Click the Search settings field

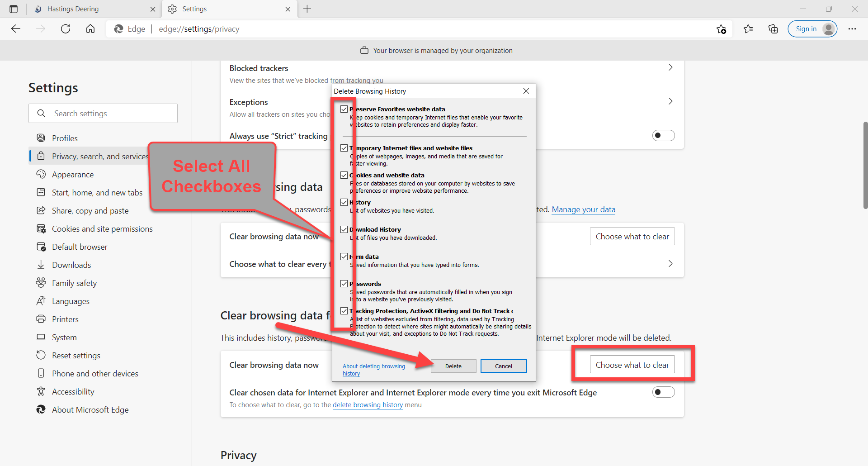103,113
